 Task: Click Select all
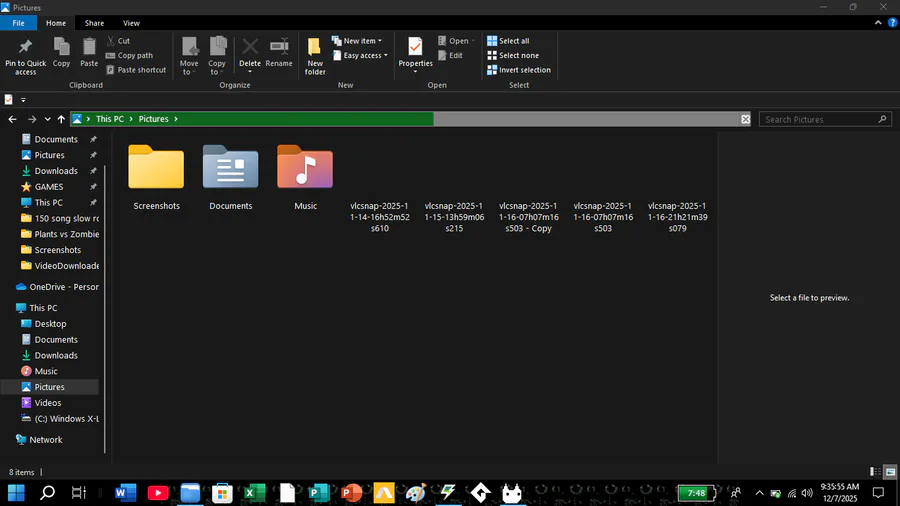click(x=509, y=41)
